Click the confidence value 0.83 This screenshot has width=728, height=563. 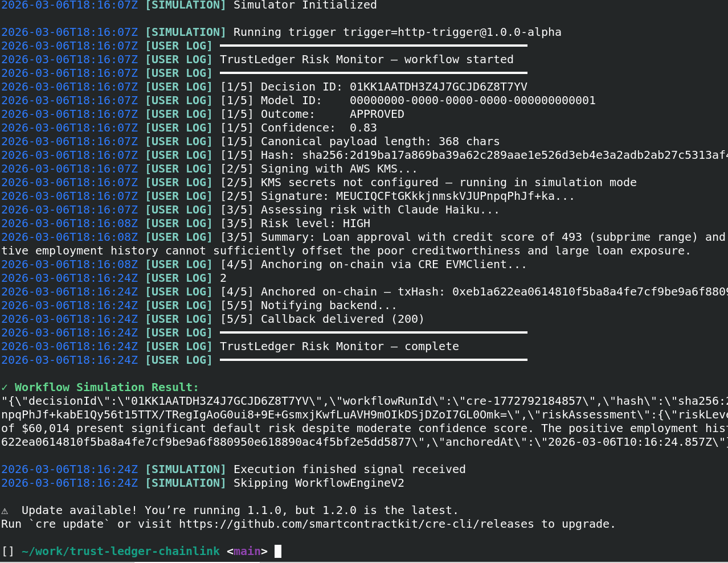(363, 128)
